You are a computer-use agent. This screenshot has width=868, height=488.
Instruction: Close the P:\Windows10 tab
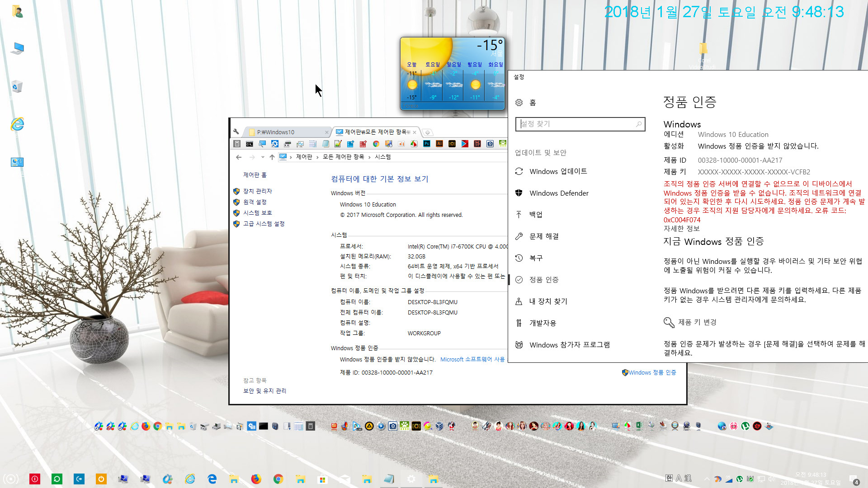click(x=326, y=132)
